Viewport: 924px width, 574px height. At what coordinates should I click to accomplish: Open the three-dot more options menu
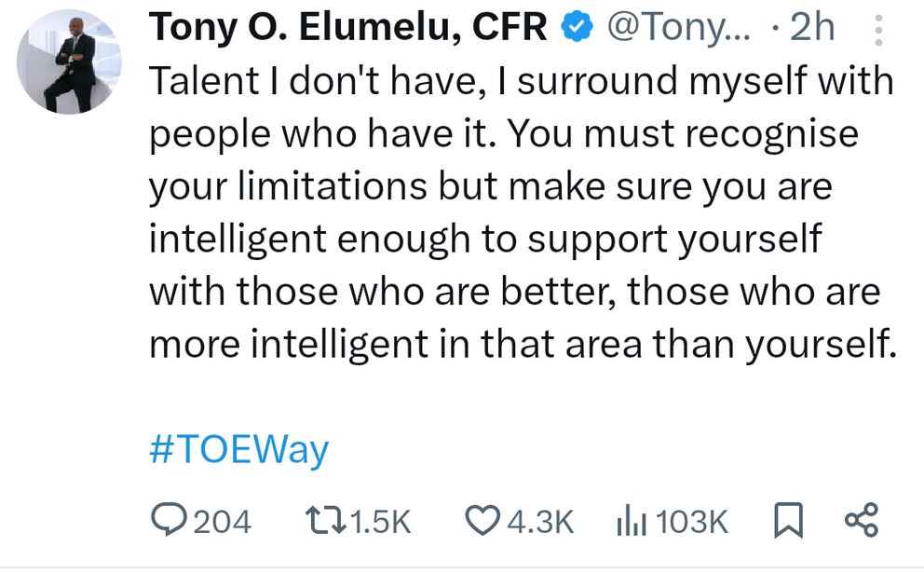[876, 31]
